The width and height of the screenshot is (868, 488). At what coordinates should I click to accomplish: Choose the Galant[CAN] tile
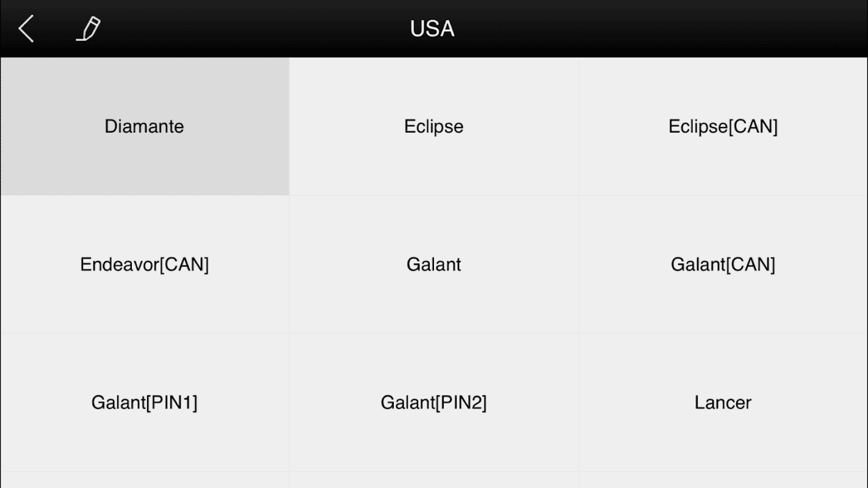(x=723, y=264)
